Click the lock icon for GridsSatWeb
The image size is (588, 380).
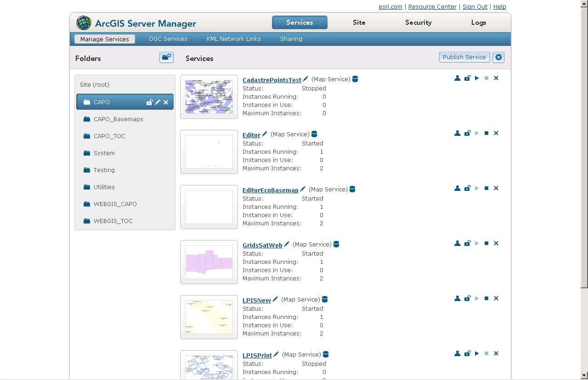click(467, 243)
